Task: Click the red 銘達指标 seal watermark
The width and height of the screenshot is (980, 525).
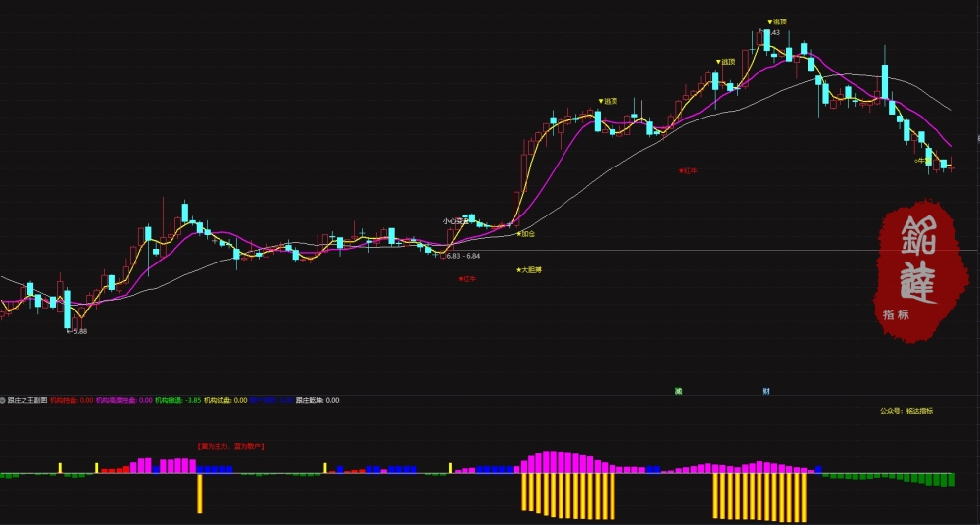Action: tap(921, 271)
